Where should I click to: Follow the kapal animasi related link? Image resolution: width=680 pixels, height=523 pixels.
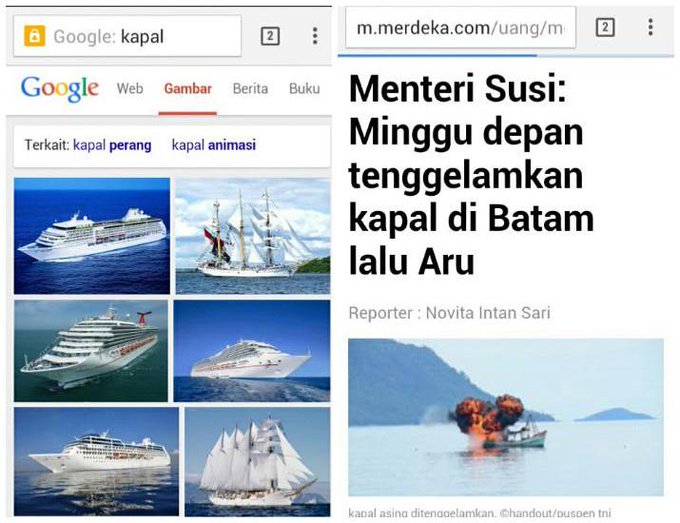coord(214,145)
